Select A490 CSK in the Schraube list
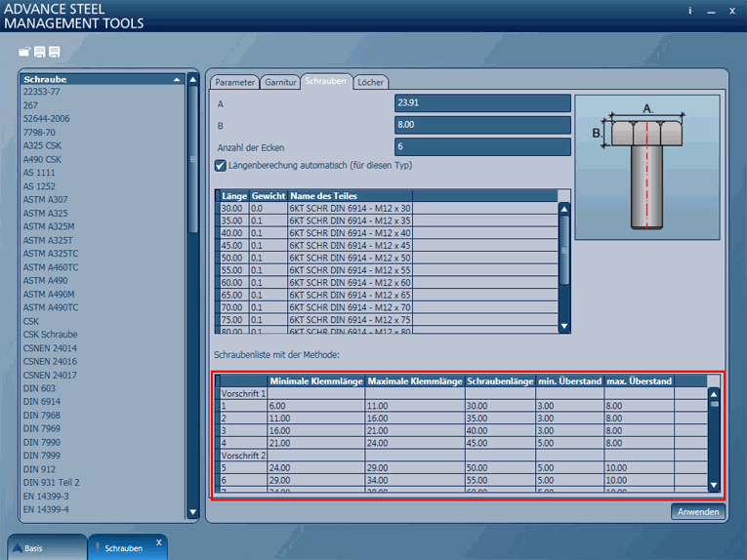The height and width of the screenshot is (560, 747). click(42, 159)
